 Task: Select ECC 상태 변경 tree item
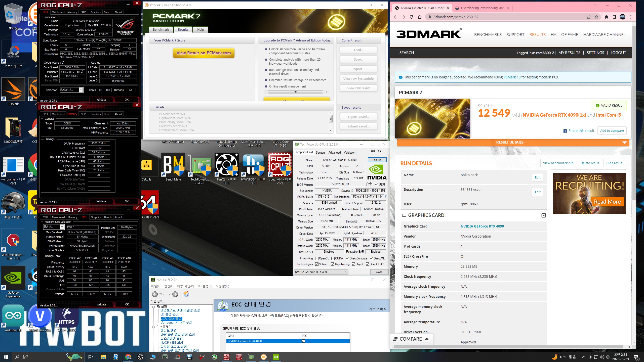(x=171, y=318)
